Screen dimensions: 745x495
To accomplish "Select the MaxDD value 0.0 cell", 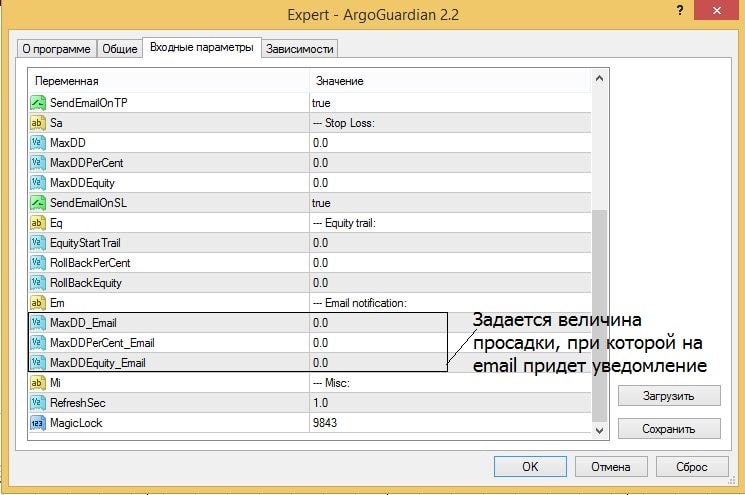I will click(x=450, y=143).
